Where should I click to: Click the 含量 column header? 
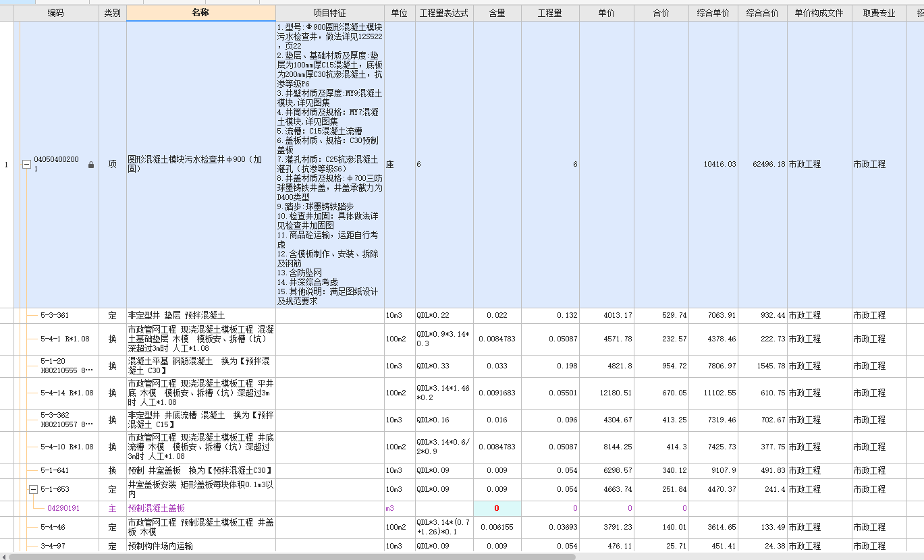pyautogui.click(x=497, y=13)
